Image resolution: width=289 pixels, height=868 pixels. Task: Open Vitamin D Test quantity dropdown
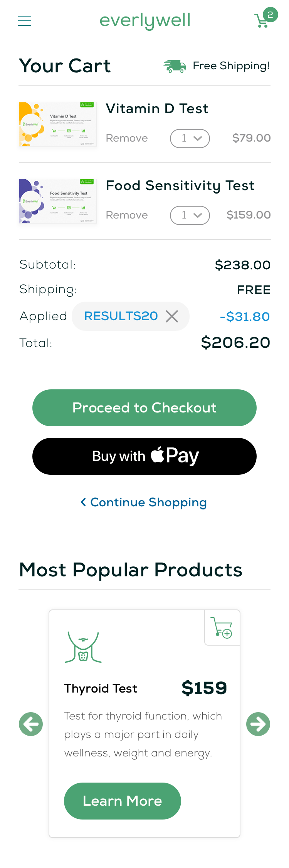(190, 139)
